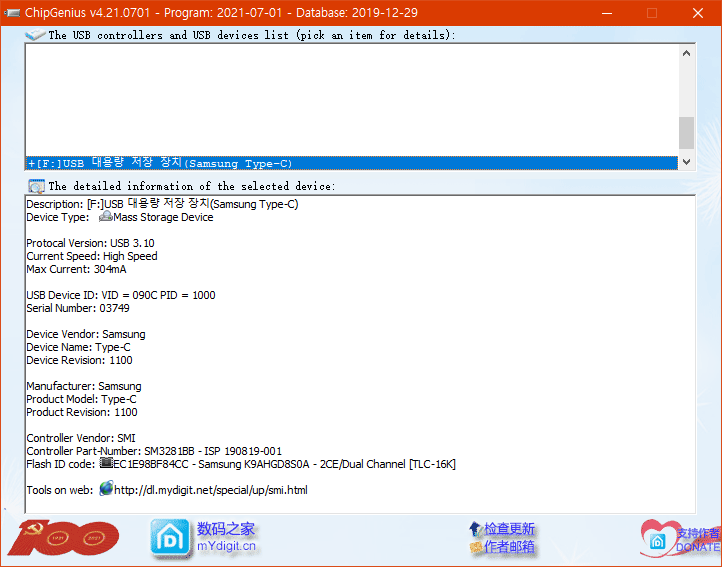The width and height of the screenshot is (722, 567).
Task: Click the scroll down arrow of the device list
Action: (686, 162)
